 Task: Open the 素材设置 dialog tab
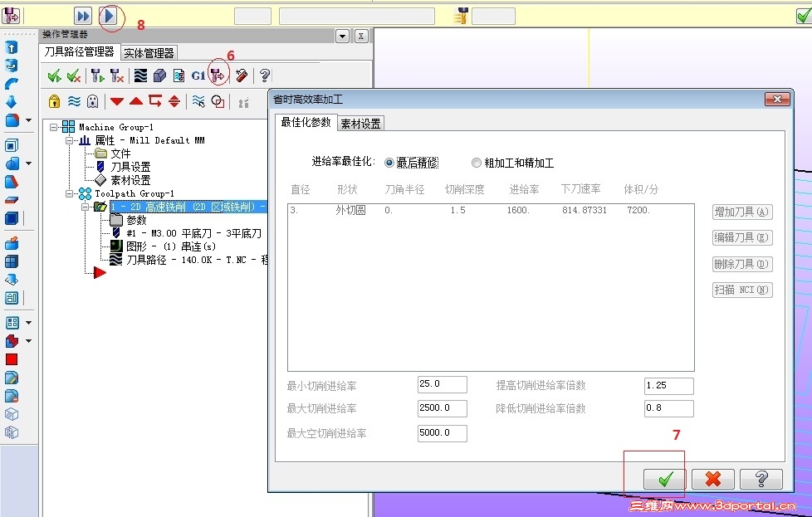click(360, 124)
